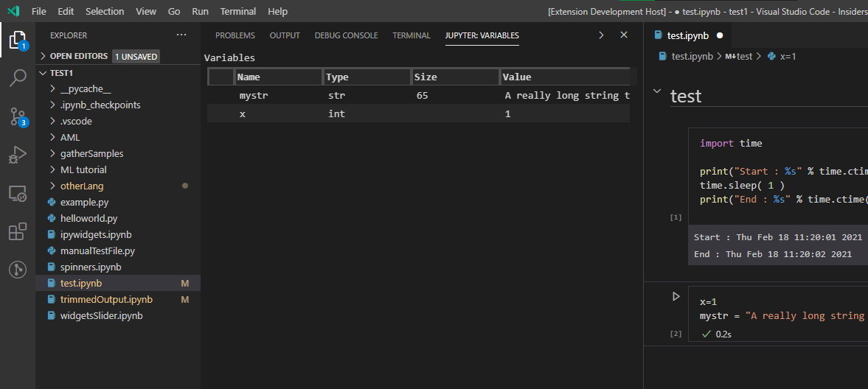
Task: Select the JUPYTER: VARIABLES tab
Action: (x=482, y=35)
